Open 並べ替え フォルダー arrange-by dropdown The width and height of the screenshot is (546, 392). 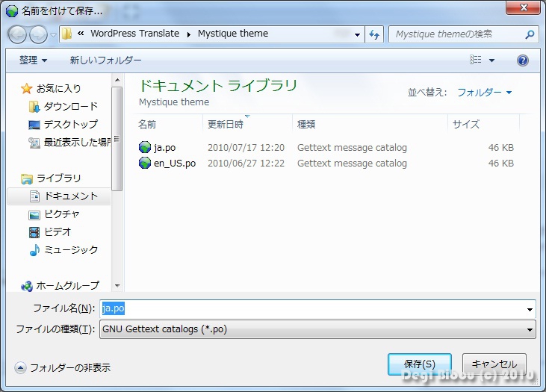click(x=484, y=93)
